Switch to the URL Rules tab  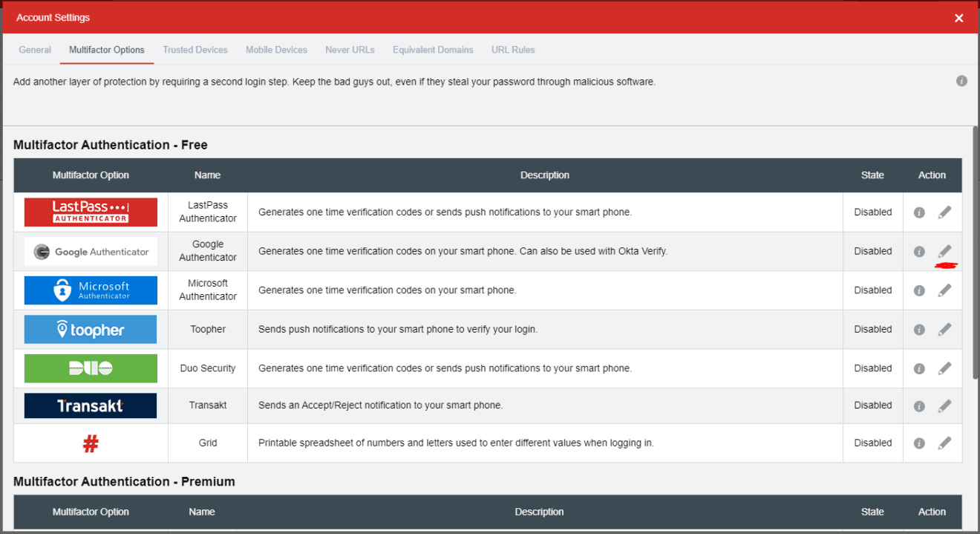[x=513, y=50]
